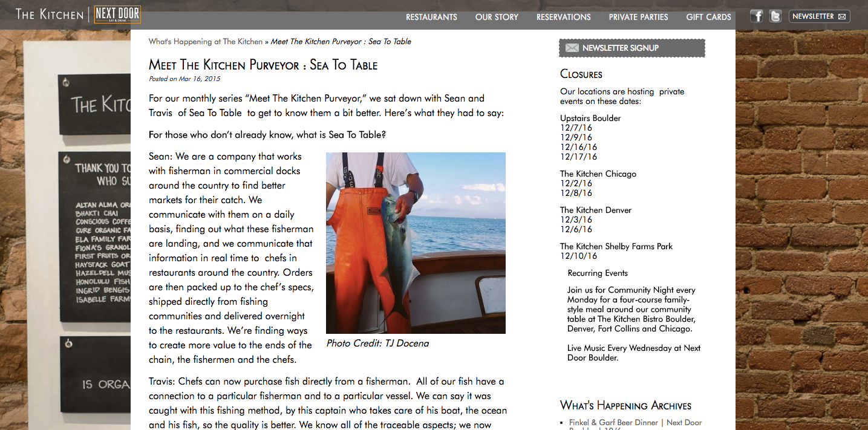The height and width of the screenshot is (430, 868).
Task: Click What's Happening Archives heading
Action: pyautogui.click(x=625, y=405)
